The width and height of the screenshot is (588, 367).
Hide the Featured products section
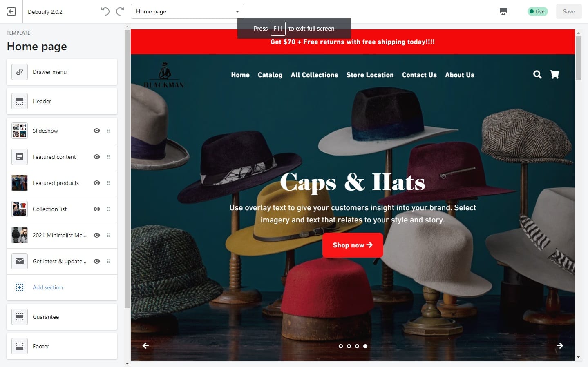[x=97, y=183]
